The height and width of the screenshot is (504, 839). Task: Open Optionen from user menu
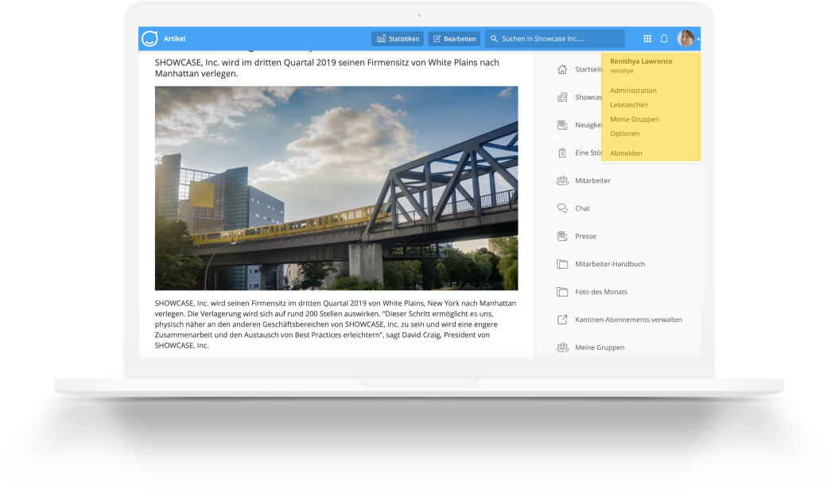coord(624,134)
